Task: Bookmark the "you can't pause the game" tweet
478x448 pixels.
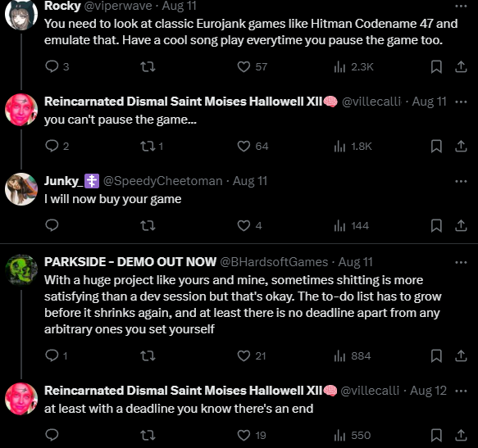Action: 436,146
